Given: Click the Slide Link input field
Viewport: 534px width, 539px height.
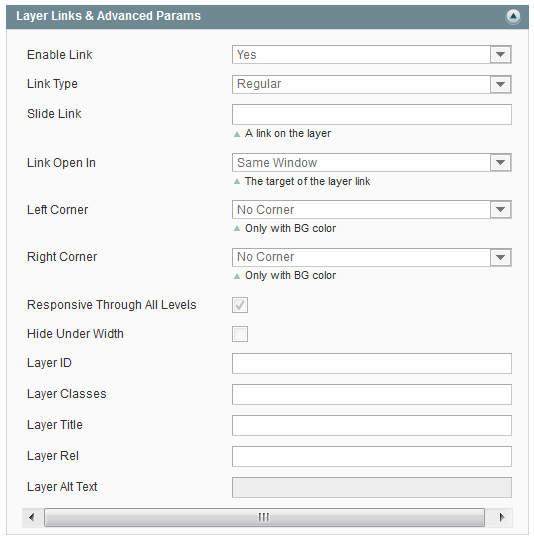Looking at the screenshot, I should (x=372, y=114).
